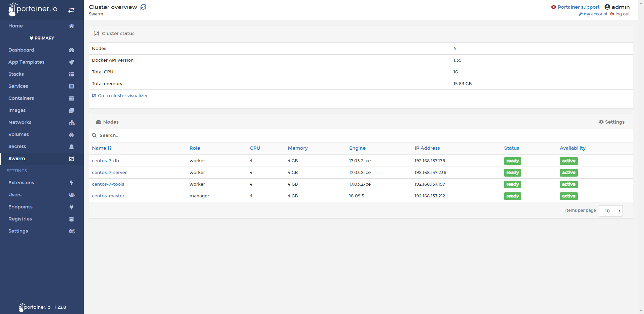644x314 pixels.
Task: Click the Secrets user-lock icon
Action: point(71,147)
